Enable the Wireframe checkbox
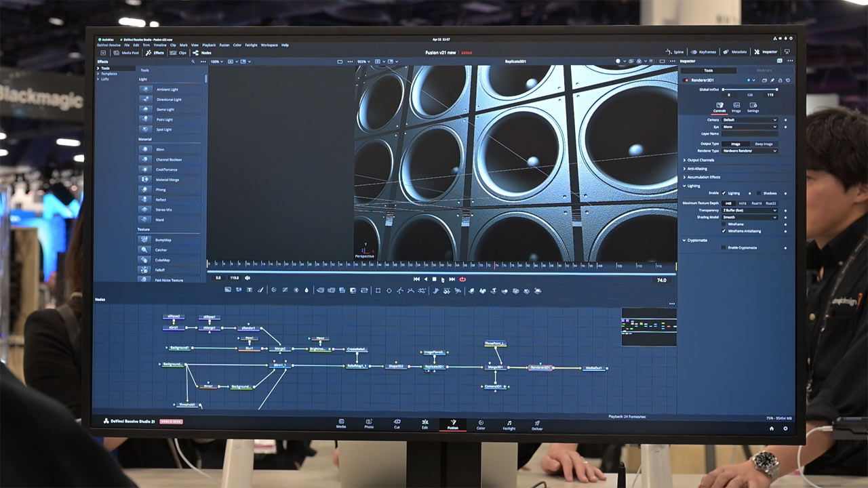The image size is (868, 488). pyautogui.click(x=724, y=224)
